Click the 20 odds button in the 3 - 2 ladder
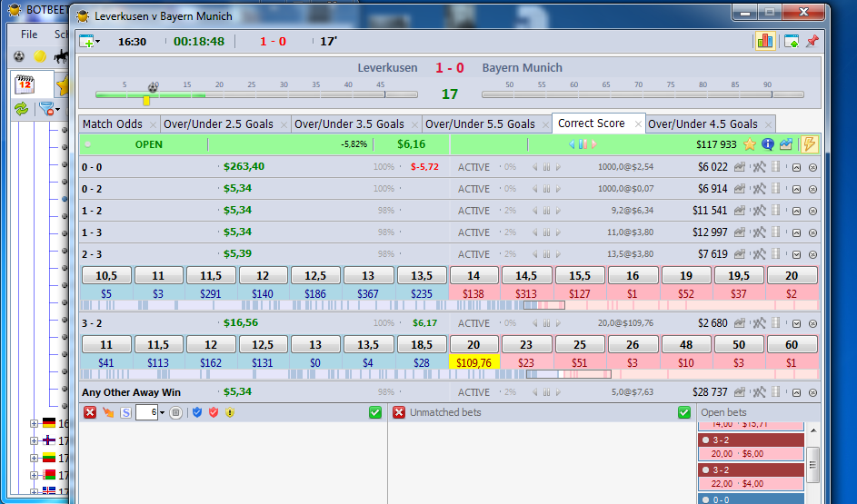Viewport: 857px width, 504px height. [x=473, y=344]
